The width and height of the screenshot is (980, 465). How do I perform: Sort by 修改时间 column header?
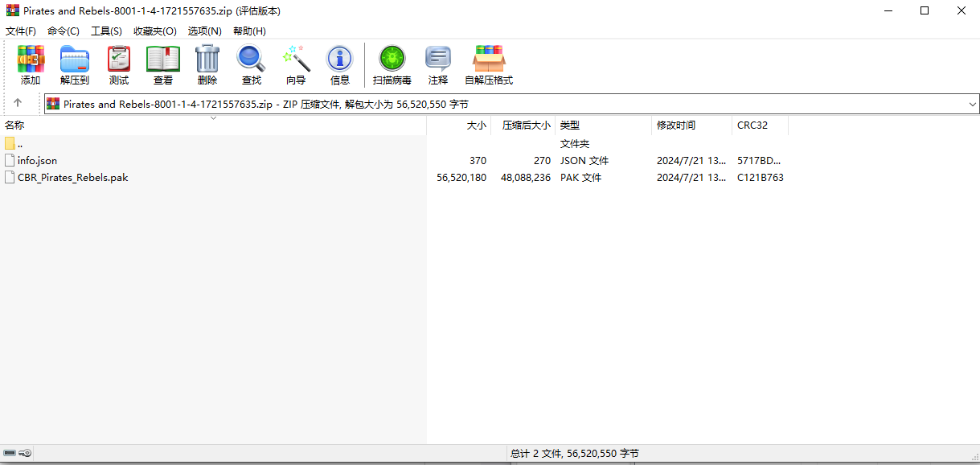[692, 126]
